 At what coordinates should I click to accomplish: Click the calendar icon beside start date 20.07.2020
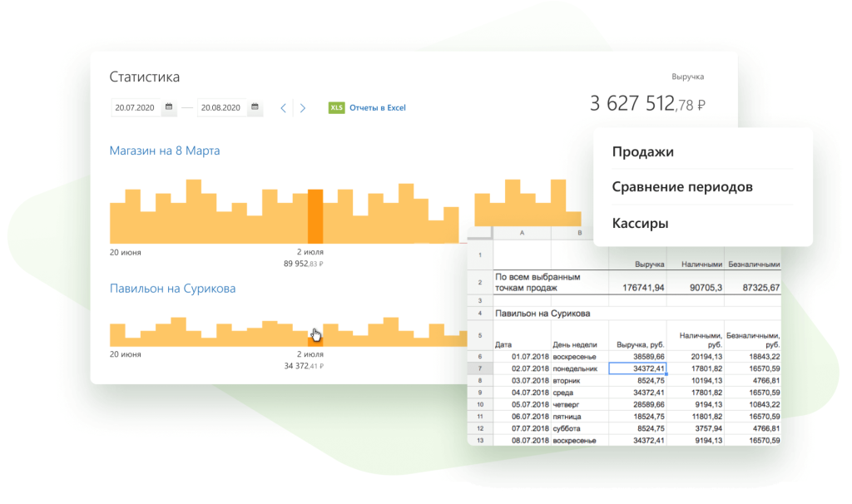pyautogui.click(x=169, y=107)
